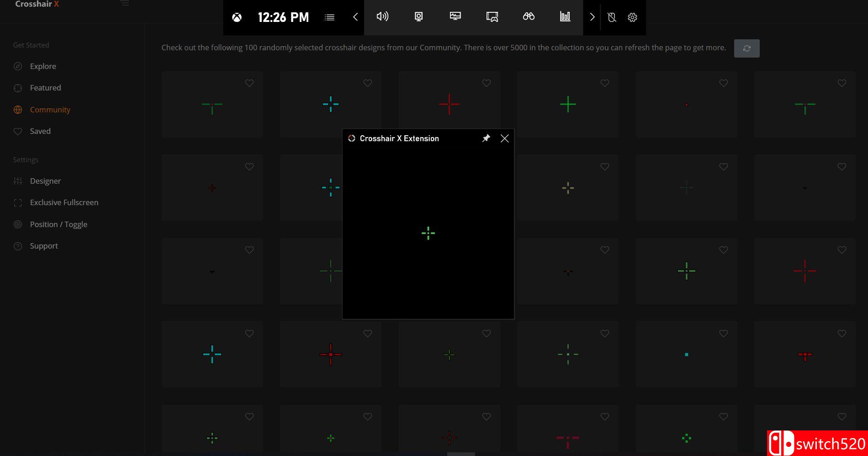This screenshot has width=868, height=456.
Task: Open the Performance widget
Action: click(455, 17)
